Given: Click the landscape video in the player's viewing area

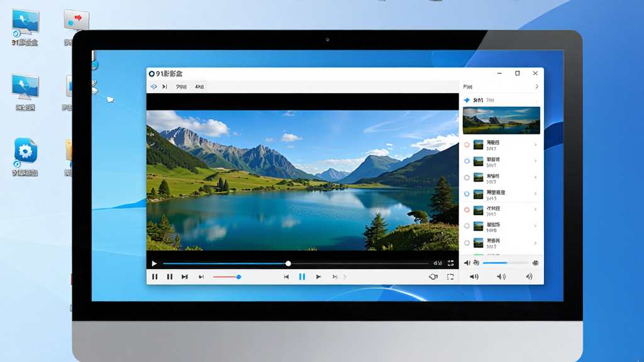Looking at the screenshot, I should (303, 180).
